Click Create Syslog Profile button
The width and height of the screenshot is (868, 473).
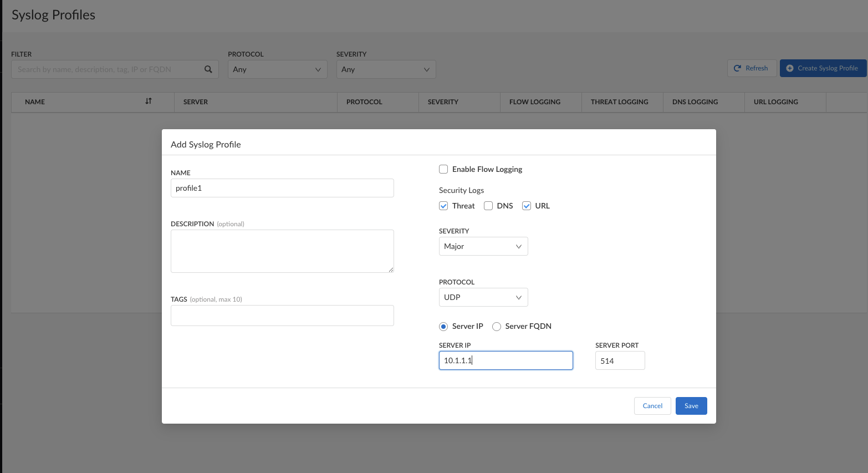823,68
